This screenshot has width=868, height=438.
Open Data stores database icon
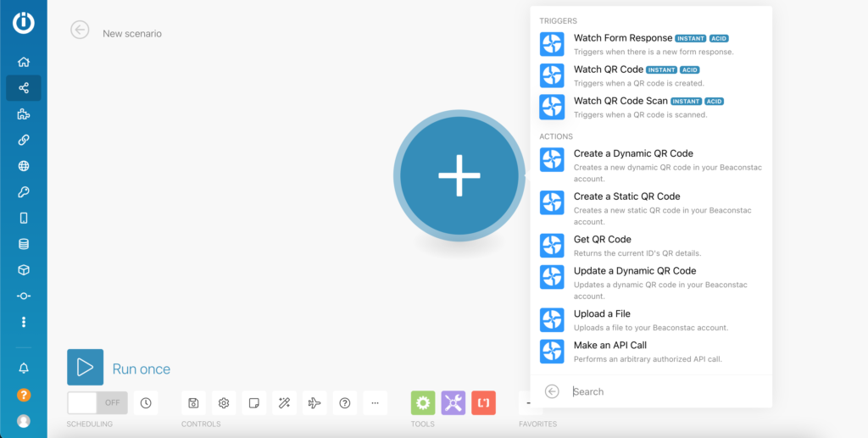point(24,244)
